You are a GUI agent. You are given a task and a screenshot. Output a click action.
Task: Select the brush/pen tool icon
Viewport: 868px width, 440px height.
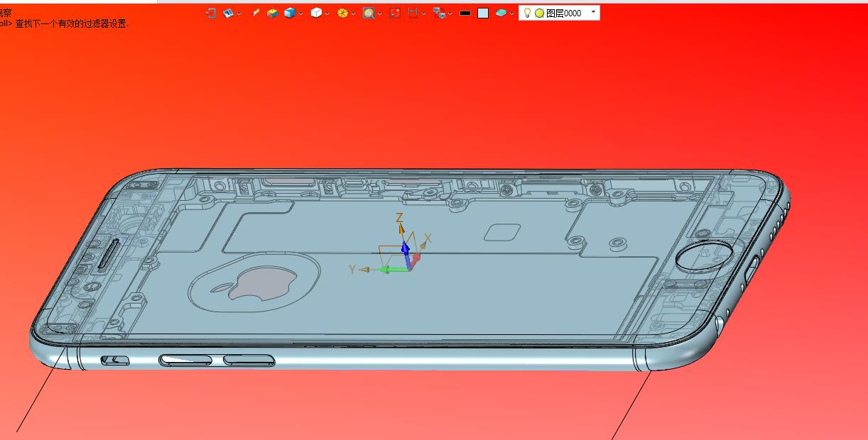click(x=256, y=13)
